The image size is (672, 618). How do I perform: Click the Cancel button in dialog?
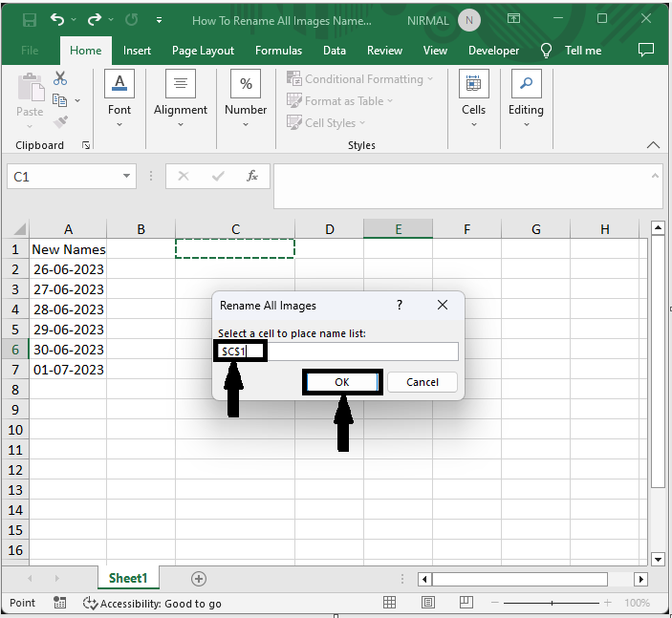coord(423,382)
